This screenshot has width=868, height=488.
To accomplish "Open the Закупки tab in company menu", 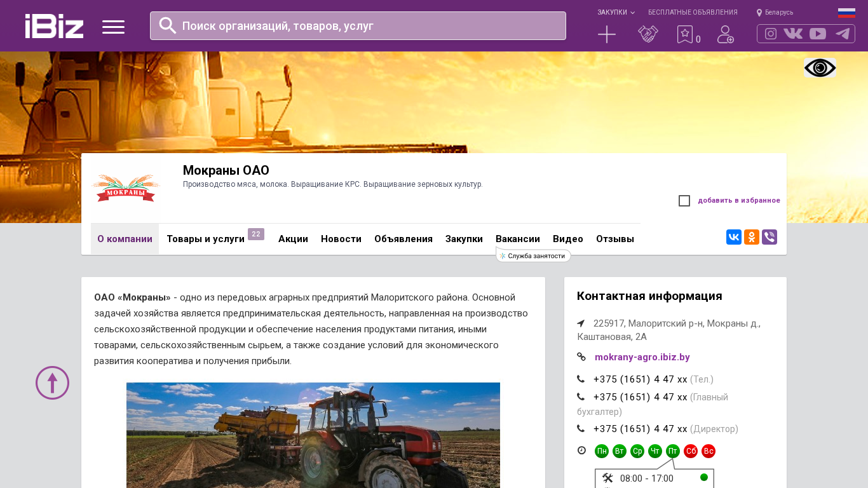I will pyautogui.click(x=464, y=239).
